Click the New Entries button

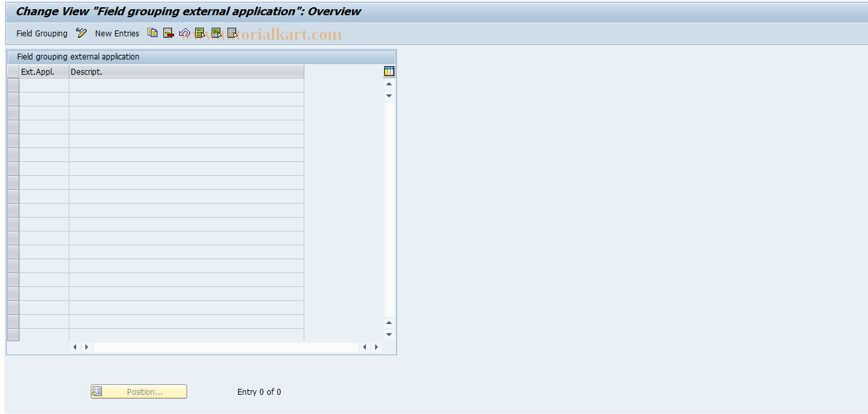(x=117, y=33)
